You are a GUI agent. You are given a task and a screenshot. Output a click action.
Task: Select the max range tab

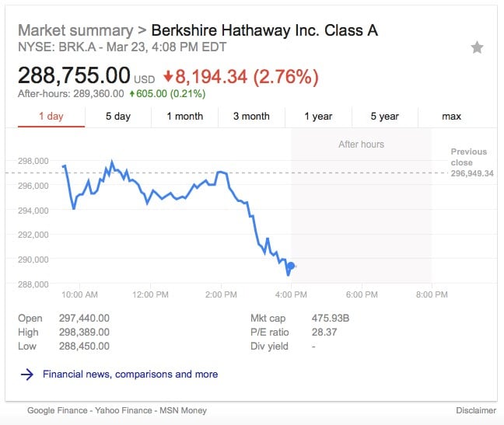[x=451, y=117]
